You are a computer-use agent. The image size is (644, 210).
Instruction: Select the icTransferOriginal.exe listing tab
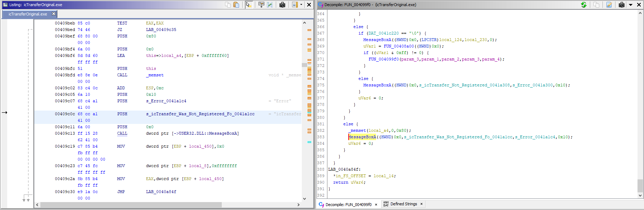[28, 14]
